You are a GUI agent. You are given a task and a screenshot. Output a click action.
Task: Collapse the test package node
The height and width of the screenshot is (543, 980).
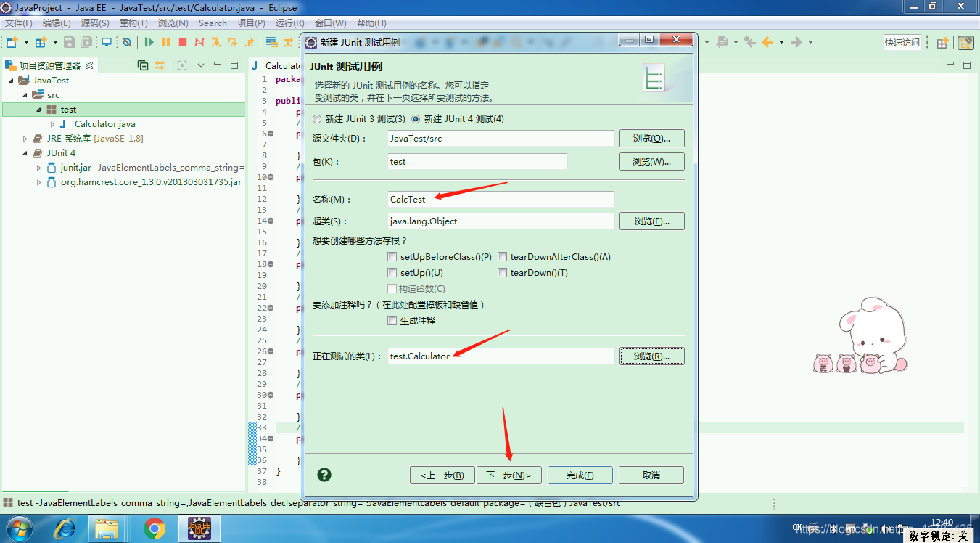point(38,110)
